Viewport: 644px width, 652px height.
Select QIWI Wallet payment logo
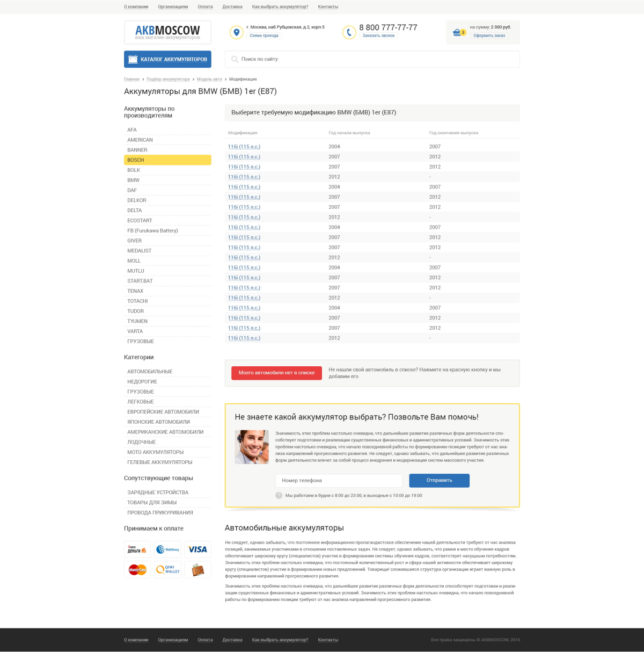pos(167,569)
